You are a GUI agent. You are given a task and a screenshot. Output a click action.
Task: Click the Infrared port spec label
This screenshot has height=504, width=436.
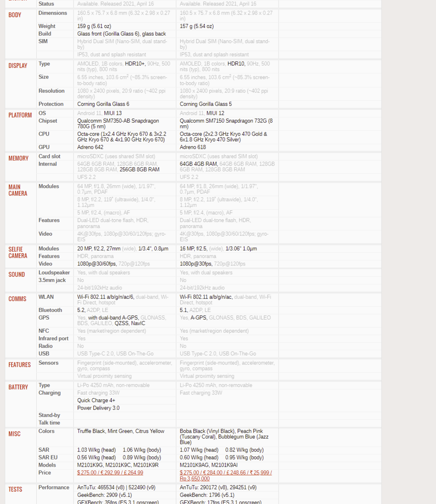click(53, 339)
